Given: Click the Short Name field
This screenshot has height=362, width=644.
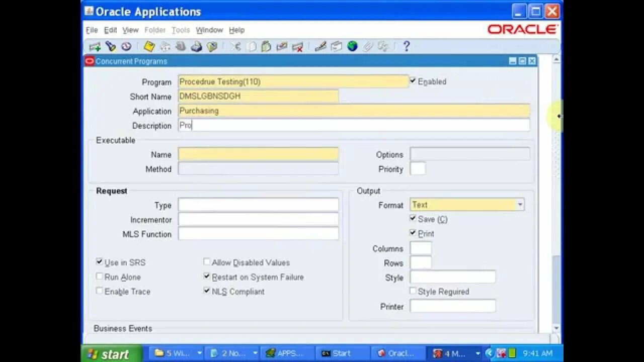Looking at the screenshot, I should click(x=258, y=96).
